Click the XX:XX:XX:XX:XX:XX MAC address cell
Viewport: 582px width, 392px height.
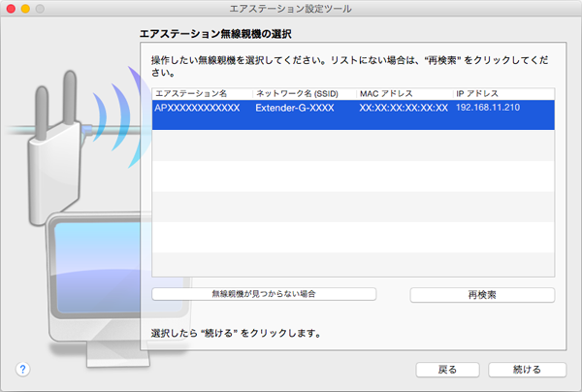403,107
